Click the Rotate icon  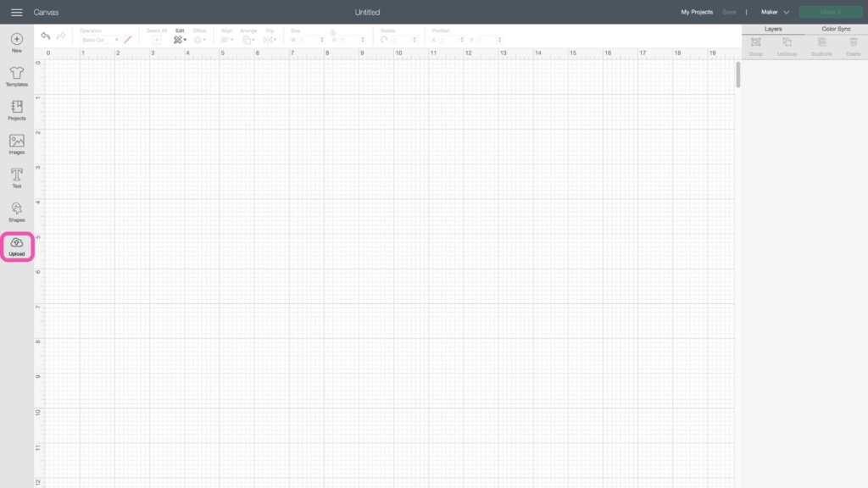pos(384,40)
